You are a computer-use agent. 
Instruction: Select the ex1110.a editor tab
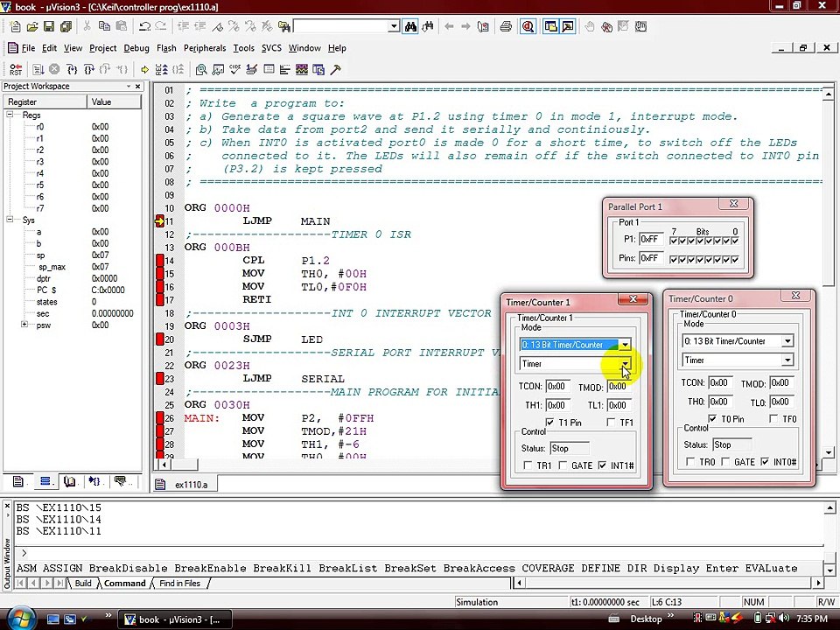185,484
